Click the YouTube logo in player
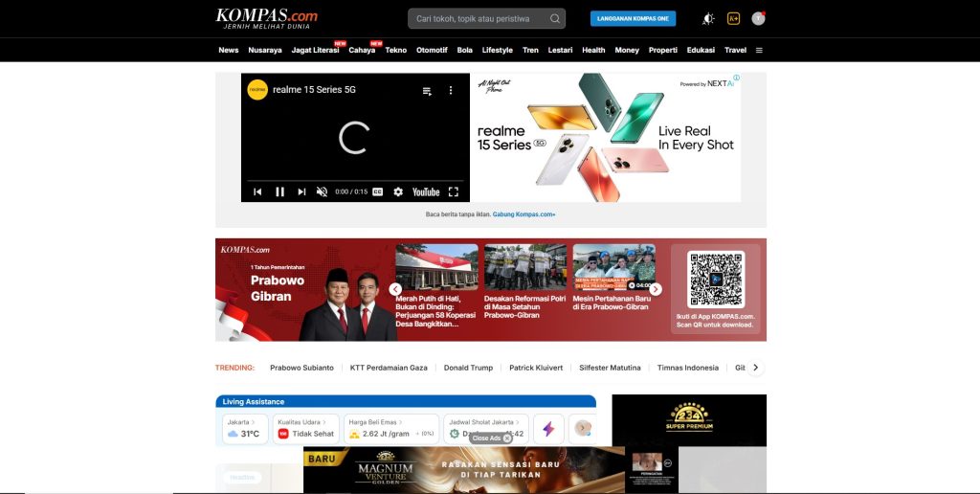This screenshot has height=494, width=980. [426, 192]
